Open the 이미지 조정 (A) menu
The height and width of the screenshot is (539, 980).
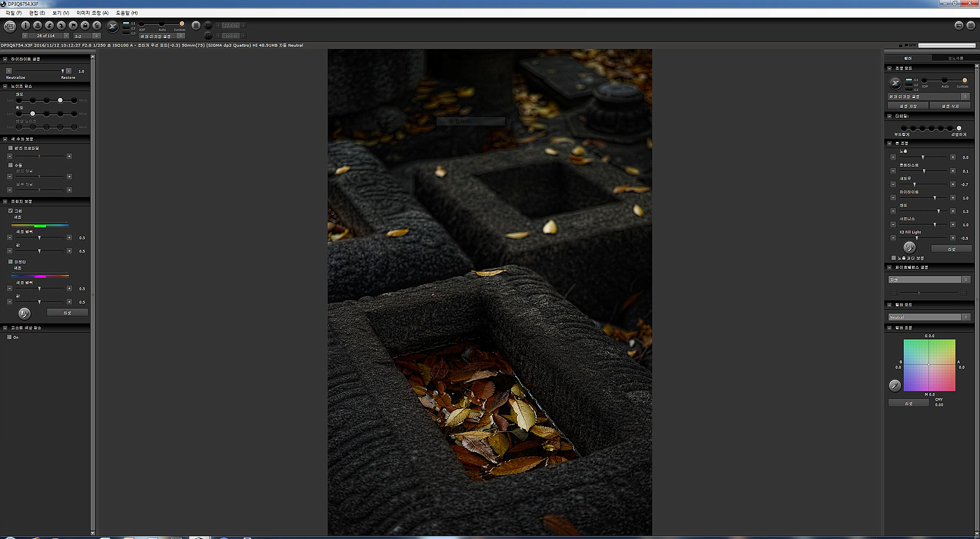click(92, 13)
